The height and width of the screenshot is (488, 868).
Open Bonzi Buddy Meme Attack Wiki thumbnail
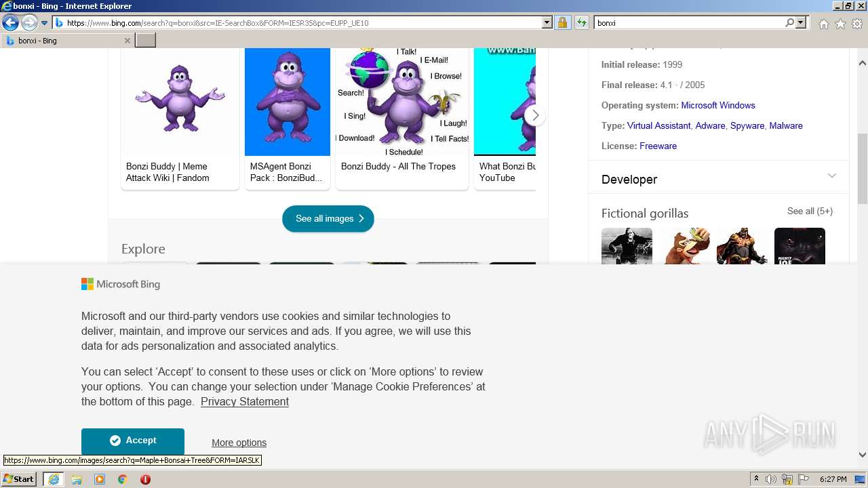click(180, 102)
